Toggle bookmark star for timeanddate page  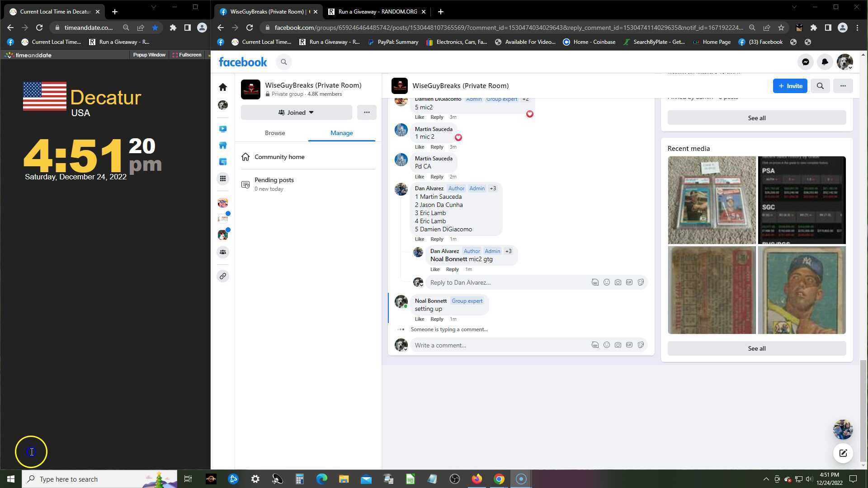155,28
